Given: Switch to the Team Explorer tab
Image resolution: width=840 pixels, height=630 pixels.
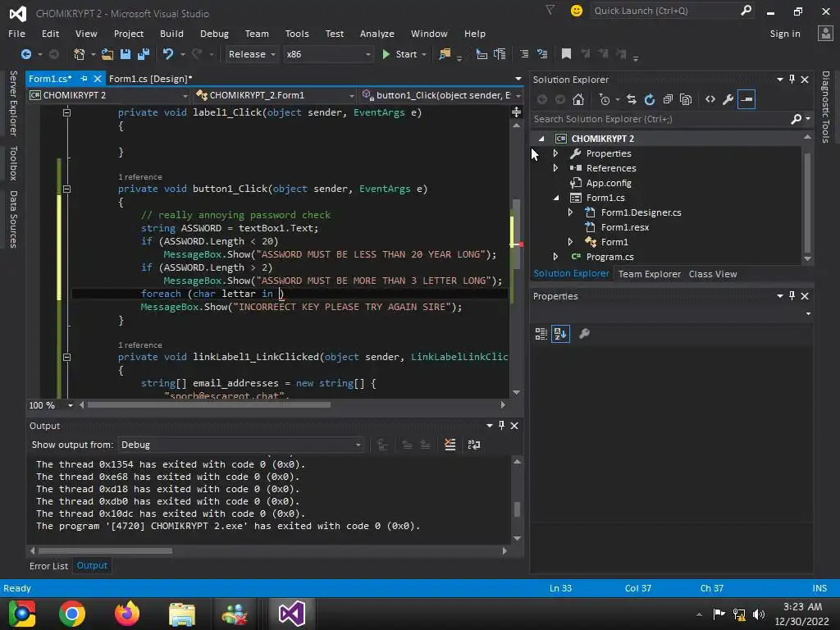Looking at the screenshot, I should [x=650, y=274].
